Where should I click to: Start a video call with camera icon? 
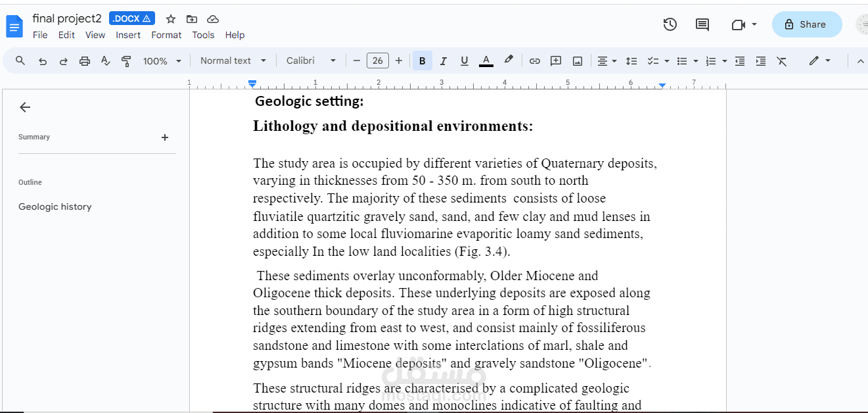click(738, 24)
